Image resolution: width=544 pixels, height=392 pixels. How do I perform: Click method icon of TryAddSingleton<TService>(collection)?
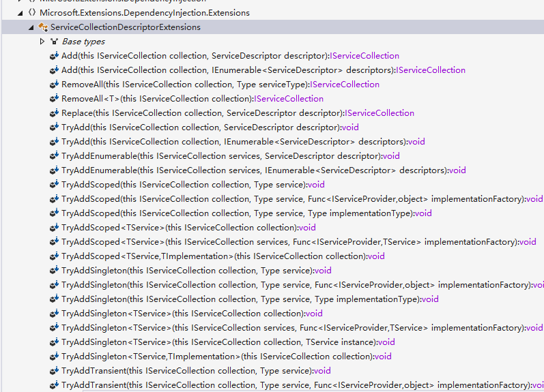pos(54,314)
